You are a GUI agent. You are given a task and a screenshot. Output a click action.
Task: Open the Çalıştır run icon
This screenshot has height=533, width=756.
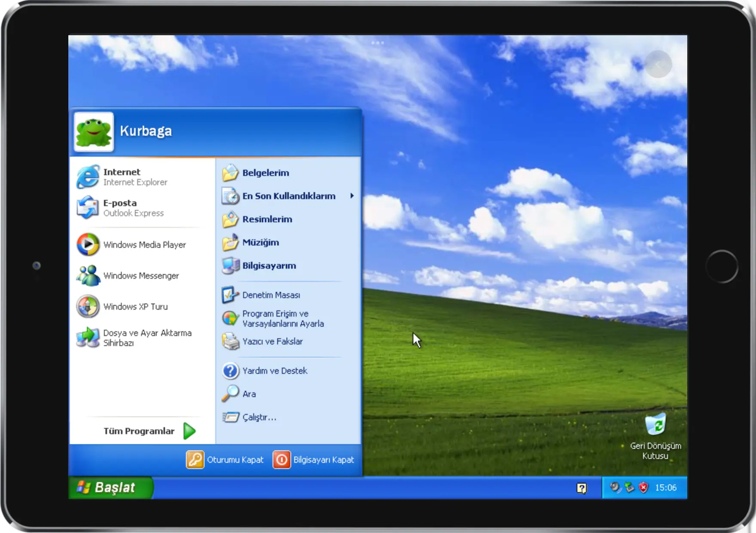[x=230, y=417]
